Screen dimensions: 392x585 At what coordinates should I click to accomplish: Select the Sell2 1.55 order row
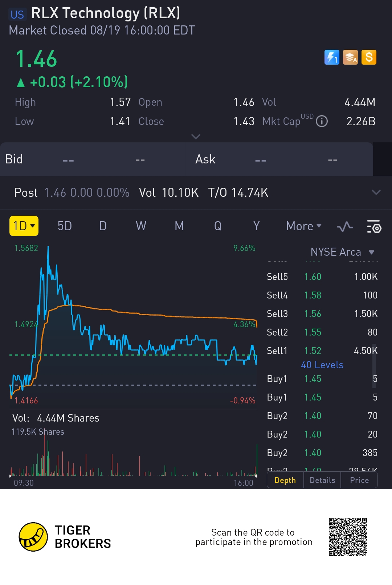click(x=322, y=332)
